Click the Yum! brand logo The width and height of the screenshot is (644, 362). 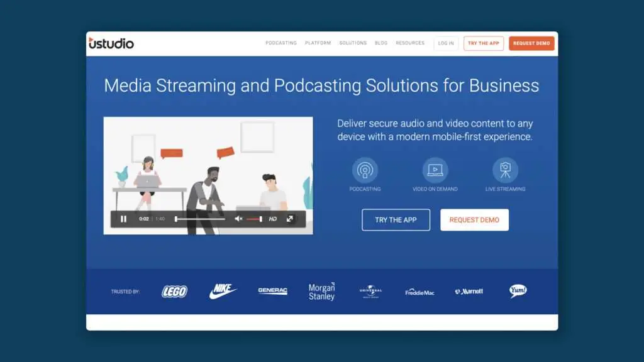[x=518, y=291]
